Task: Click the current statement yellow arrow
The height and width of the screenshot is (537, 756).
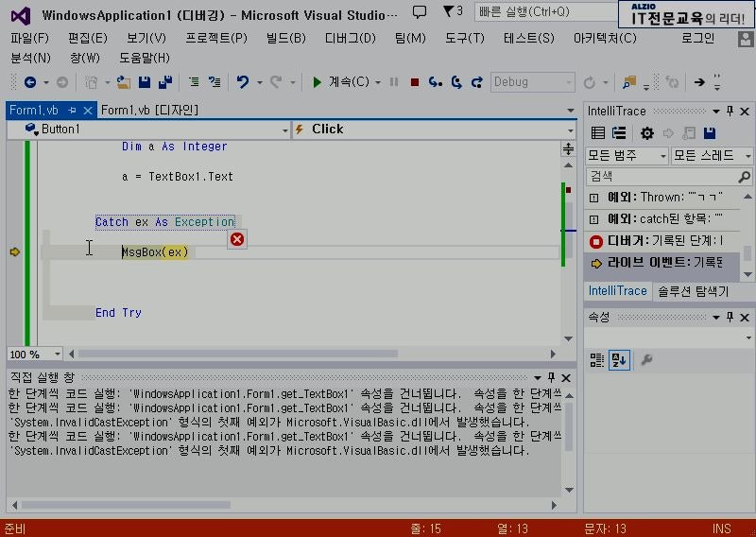Action: pos(15,251)
